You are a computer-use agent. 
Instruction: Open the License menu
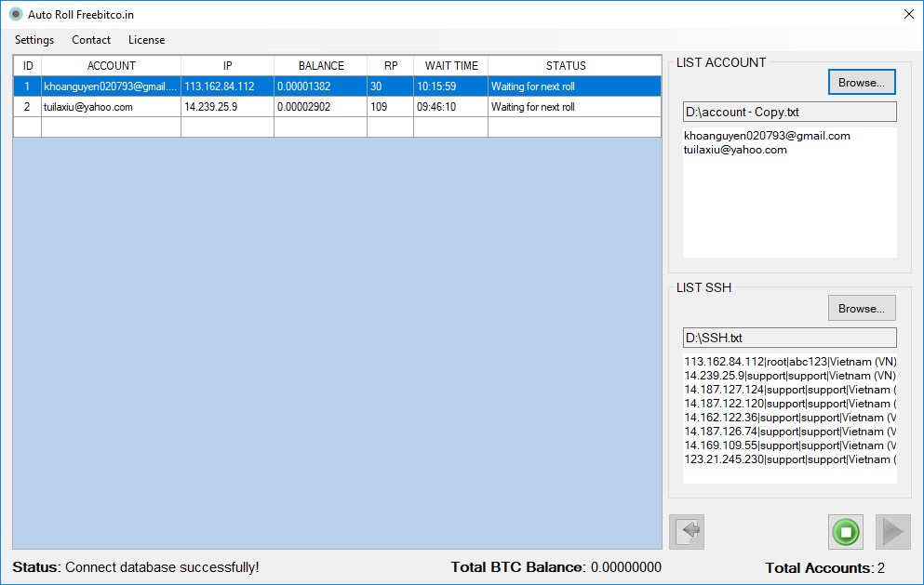point(147,39)
